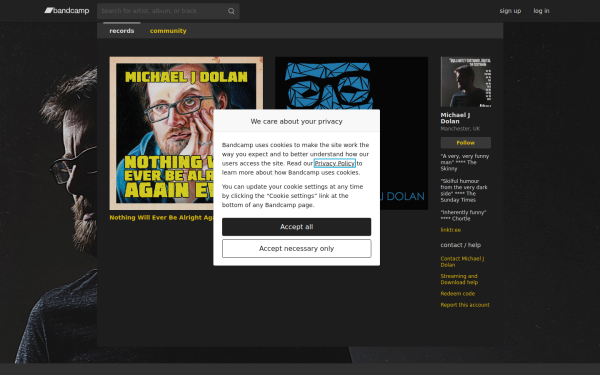Click Report this account link
600x375 pixels.
pos(465,305)
